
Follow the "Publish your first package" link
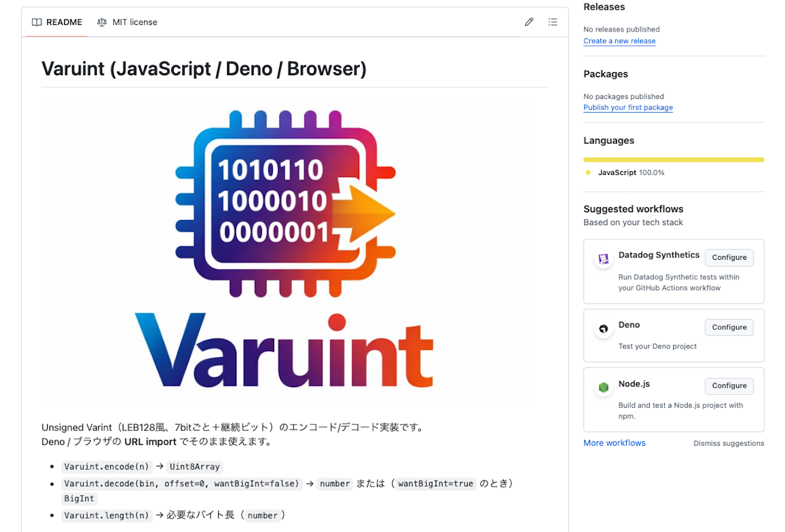pyautogui.click(x=628, y=108)
